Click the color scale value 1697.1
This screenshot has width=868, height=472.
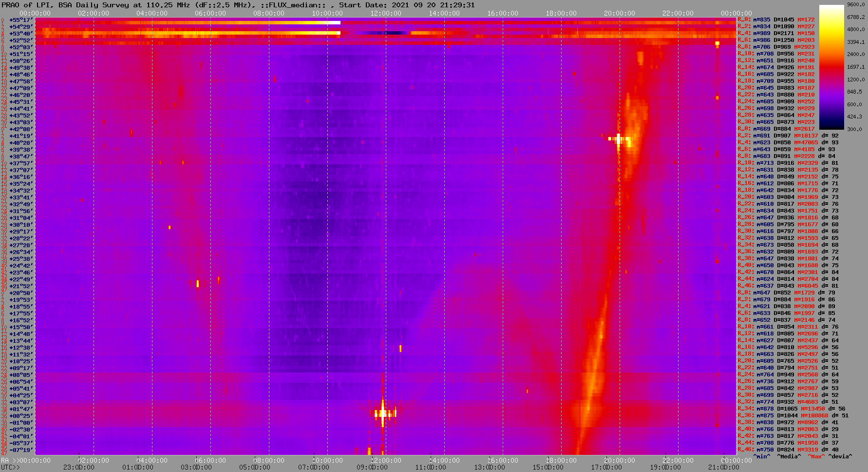(x=856, y=67)
